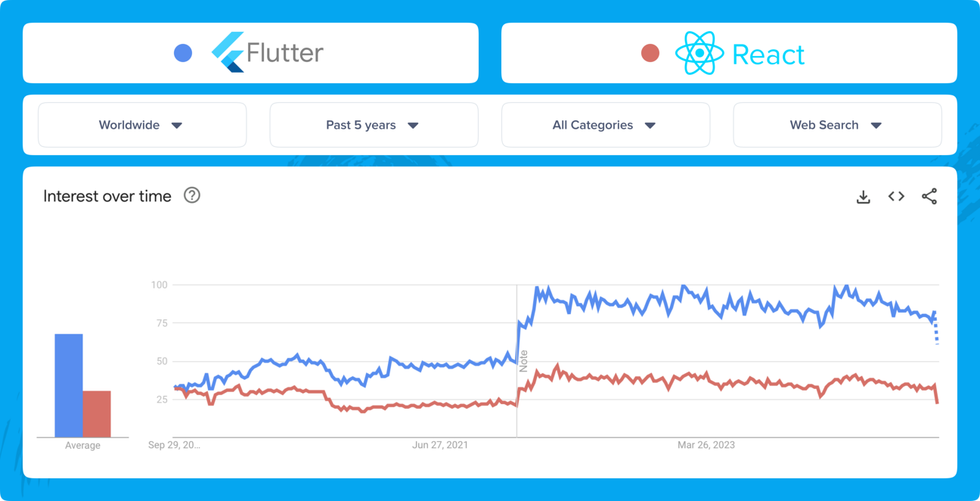Screen dimensions: 980x501
Task: Open the Past 5 years time dropdown
Action: coord(374,125)
